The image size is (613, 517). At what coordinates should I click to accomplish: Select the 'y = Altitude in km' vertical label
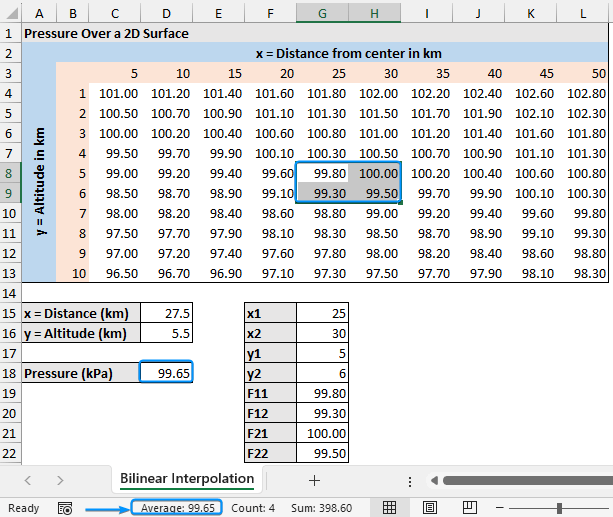(39, 181)
